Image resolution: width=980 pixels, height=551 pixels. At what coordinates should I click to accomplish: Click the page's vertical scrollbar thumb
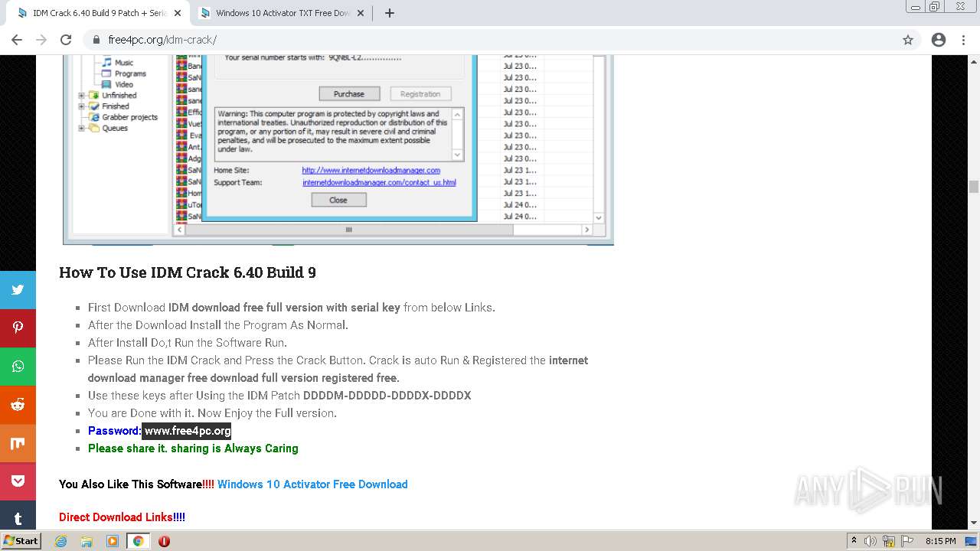click(x=974, y=187)
